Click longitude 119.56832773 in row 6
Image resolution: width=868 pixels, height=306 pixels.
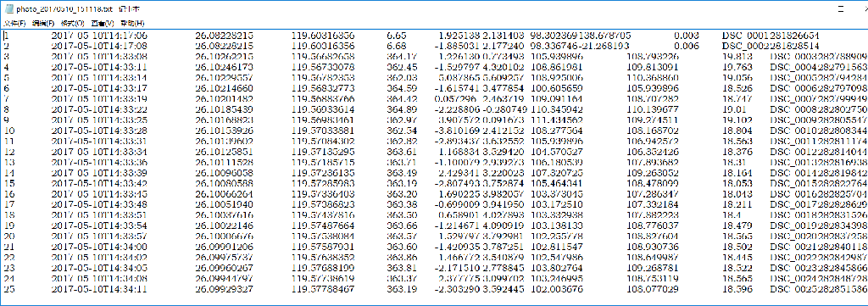323,88
